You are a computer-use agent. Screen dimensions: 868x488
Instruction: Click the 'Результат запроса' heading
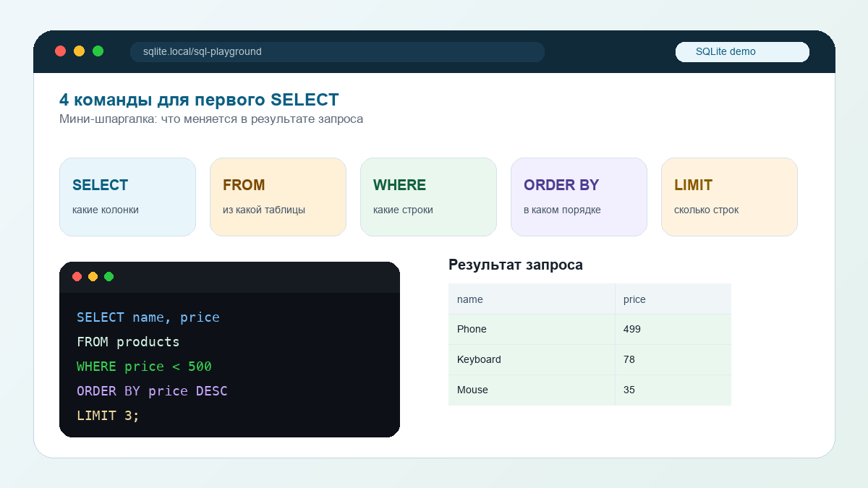click(516, 265)
